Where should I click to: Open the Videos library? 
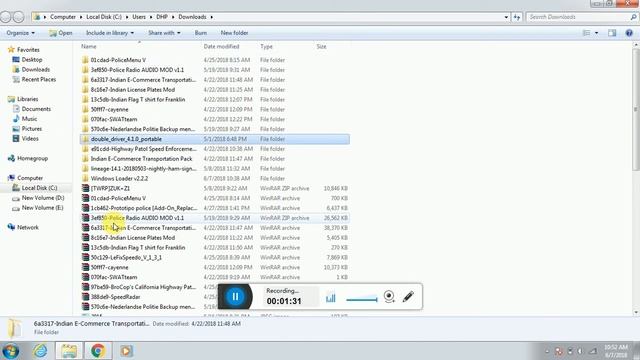pos(26,138)
